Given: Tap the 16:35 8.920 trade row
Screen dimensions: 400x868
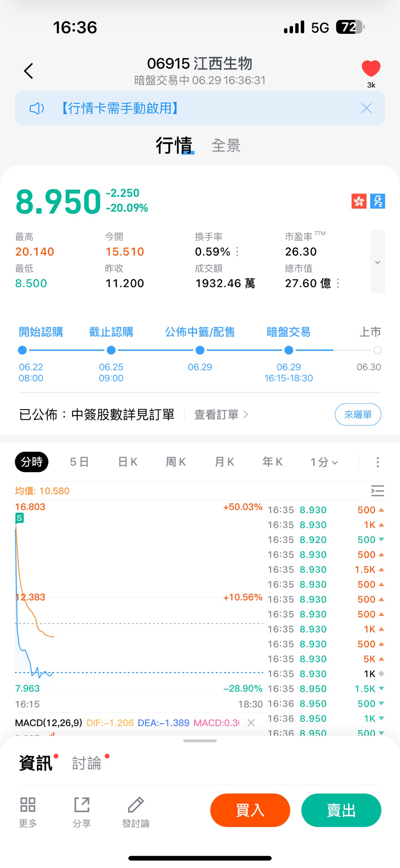Looking at the screenshot, I should click(x=326, y=540).
